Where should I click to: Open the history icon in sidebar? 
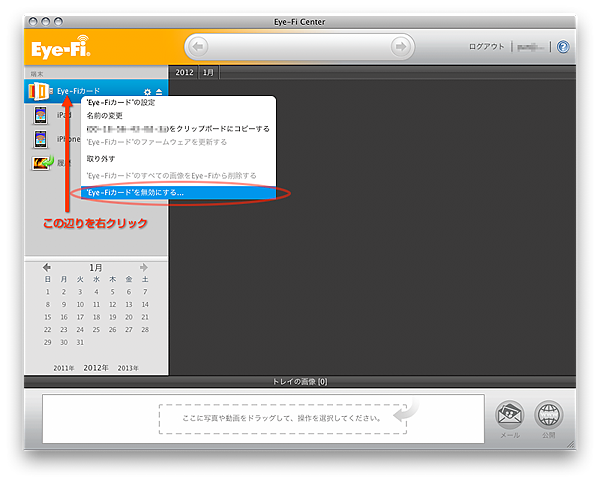(x=42, y=163)
